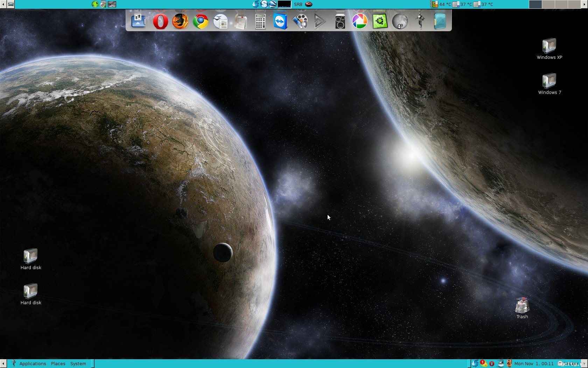588x368 pixels.
Task: Click the middle 37 °C sensor reading
Action: 462,4
